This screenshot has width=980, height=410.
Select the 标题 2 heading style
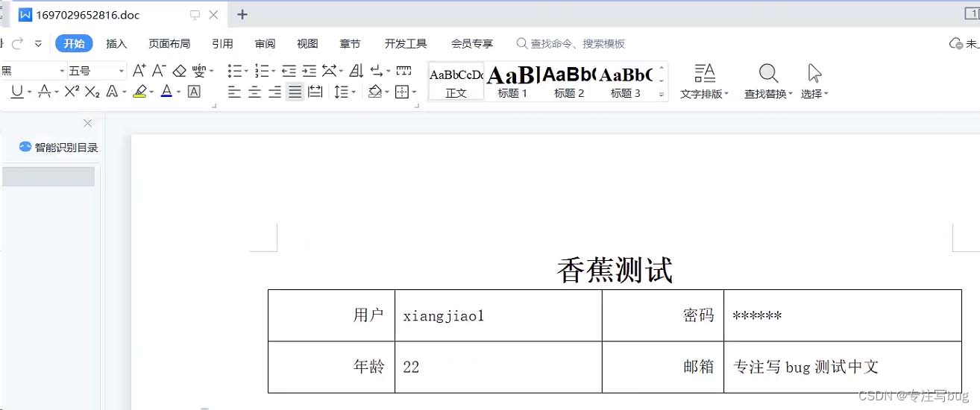pos(569,81)
